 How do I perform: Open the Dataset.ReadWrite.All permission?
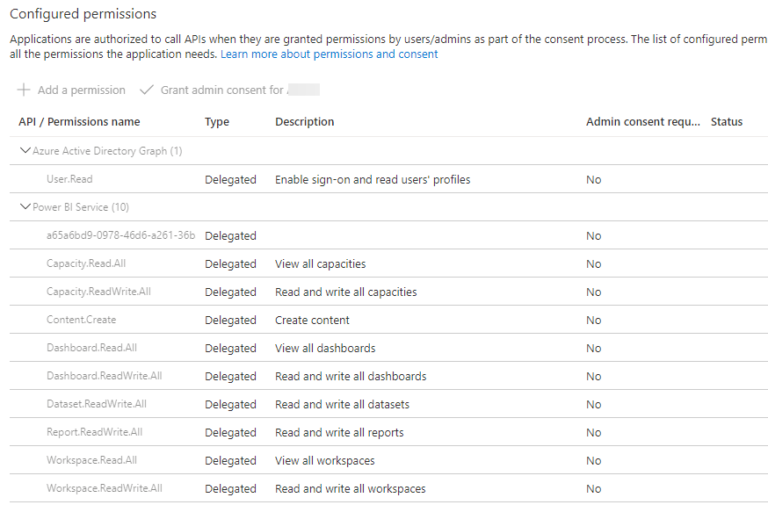point(96,404)
